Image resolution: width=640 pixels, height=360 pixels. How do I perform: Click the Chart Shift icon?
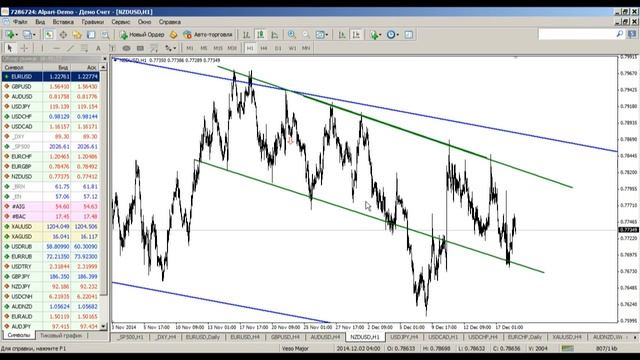coord(356,35)
